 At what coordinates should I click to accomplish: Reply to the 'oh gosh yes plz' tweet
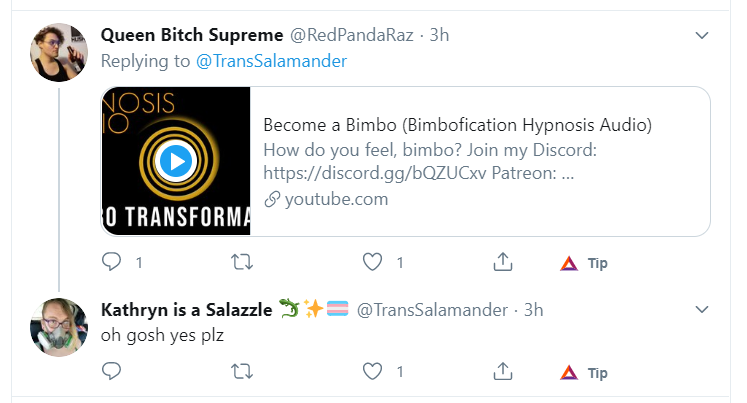[111, 371]
